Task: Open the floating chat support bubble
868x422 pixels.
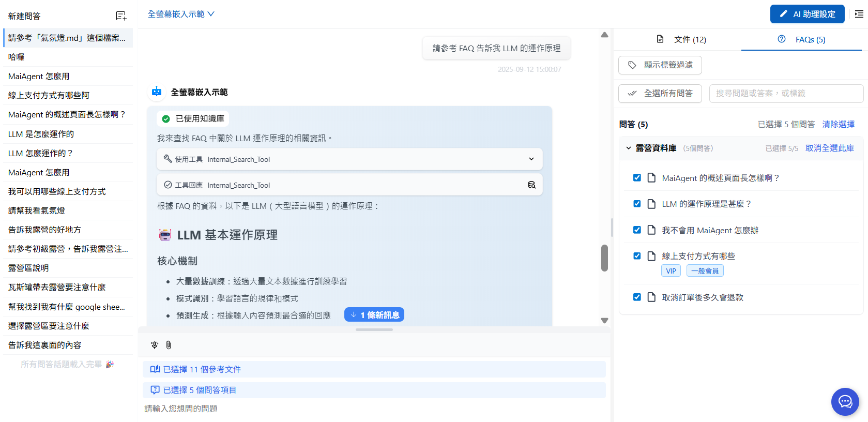Action: [845, 401]
